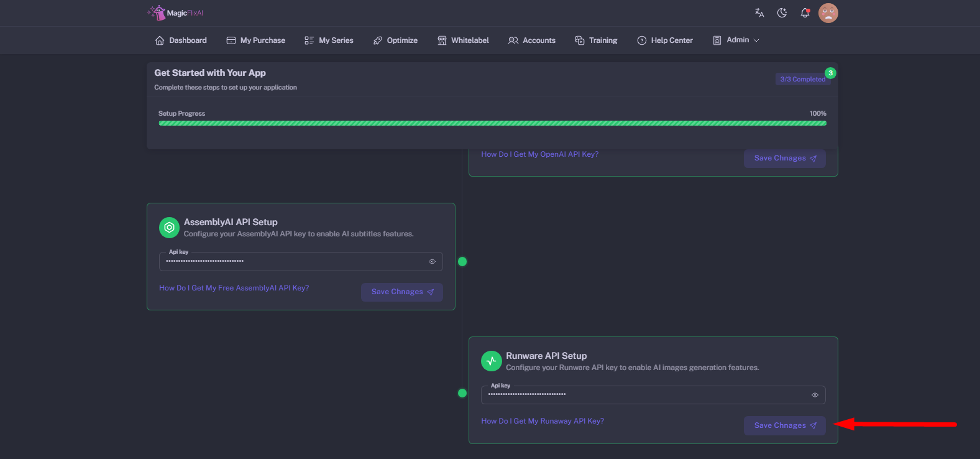Click the Admin panel icon

(717, 40)
